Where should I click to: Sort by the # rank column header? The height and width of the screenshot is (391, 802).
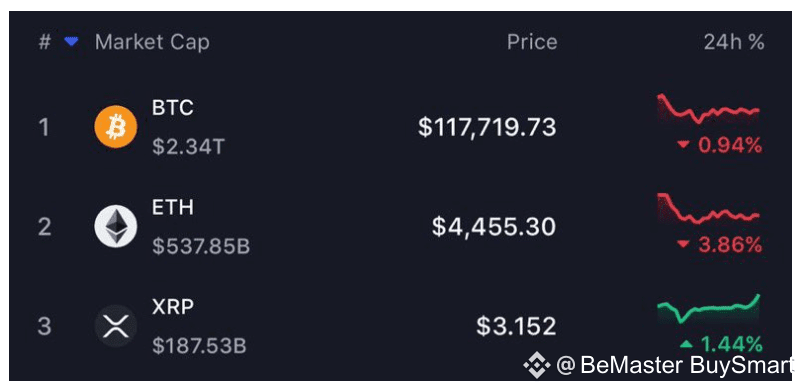44,42
